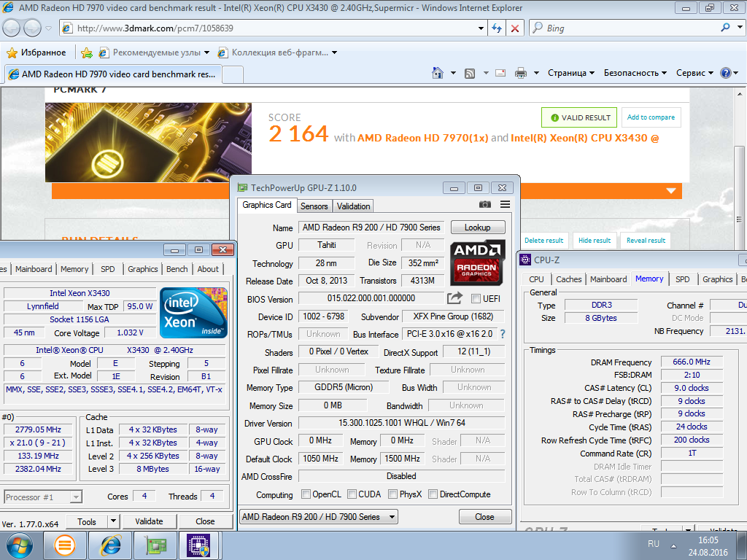Toggle the PhysX checkbox
747x560 pixels.
[x=393, y=494]
